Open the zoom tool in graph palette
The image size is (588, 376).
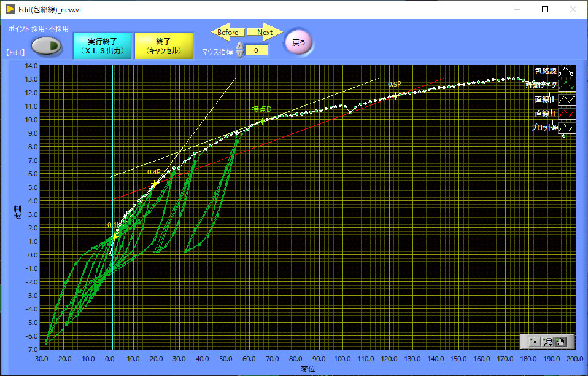tap(547, 341)
